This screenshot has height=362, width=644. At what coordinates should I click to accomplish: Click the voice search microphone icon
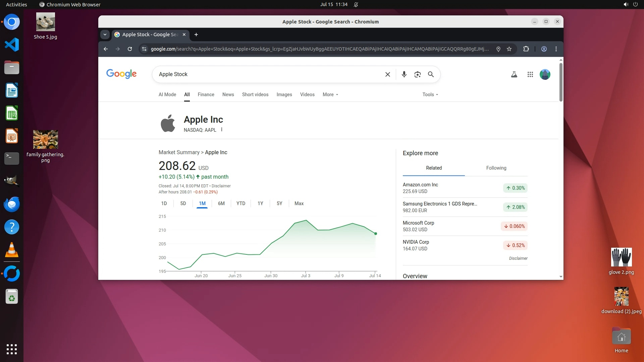click(x=404, y=74)
